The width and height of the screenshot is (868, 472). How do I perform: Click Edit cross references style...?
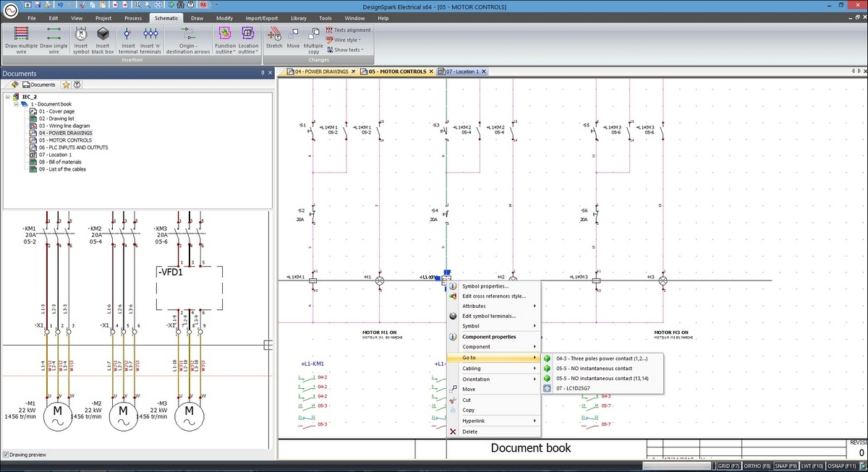[x=493, y=296]
